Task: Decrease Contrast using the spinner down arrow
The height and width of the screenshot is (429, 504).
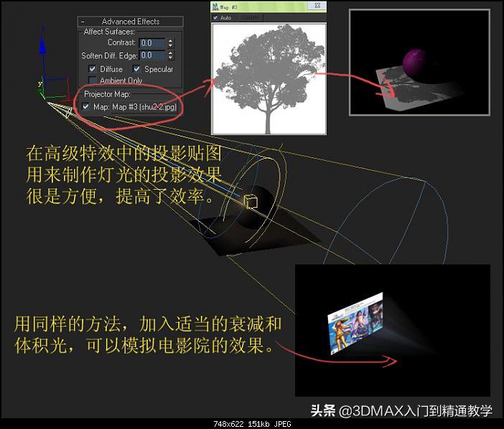Action: pyautogui.click(x=171, y=45)
